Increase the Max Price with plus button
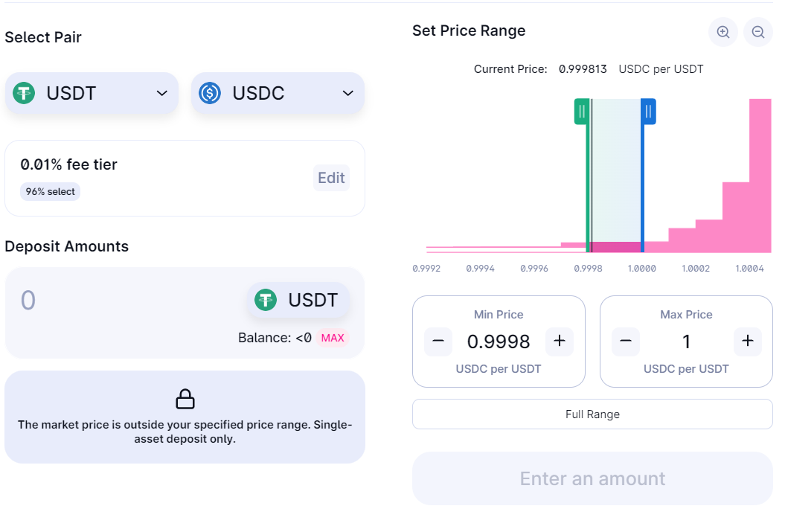Image resolution: width=785 pixels, height=532 pixels. (748, 342)
